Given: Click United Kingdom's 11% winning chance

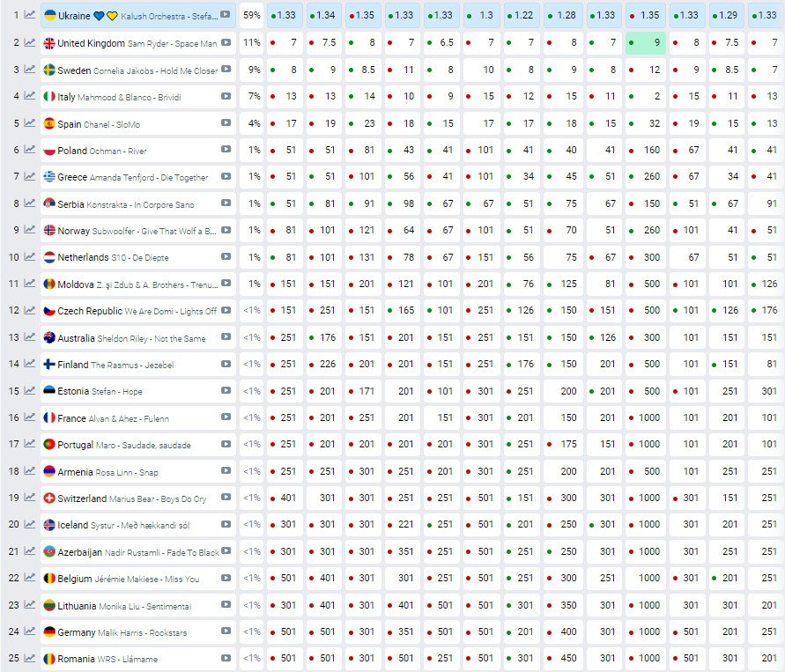Looking at the screenshot, I should (x=252, y=42).
